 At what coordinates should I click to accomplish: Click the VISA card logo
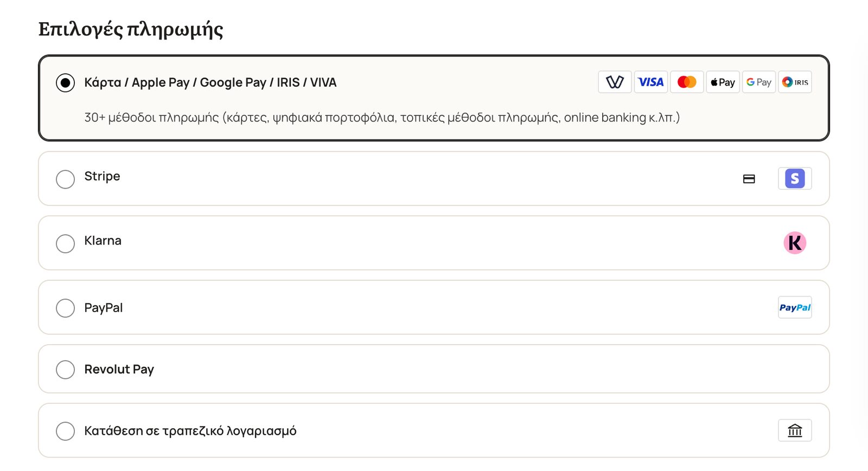coord(651,82)
